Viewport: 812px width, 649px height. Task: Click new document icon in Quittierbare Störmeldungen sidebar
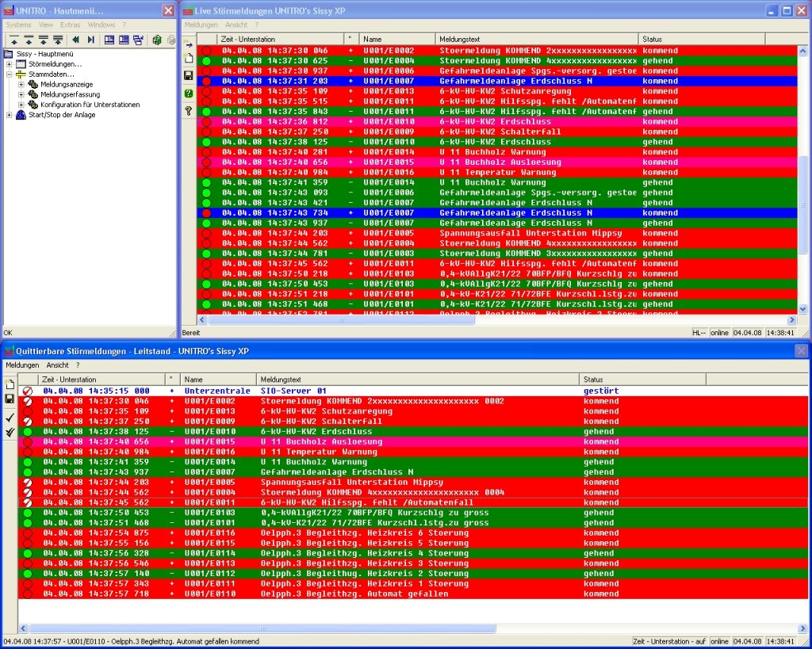tap(10, 384)
